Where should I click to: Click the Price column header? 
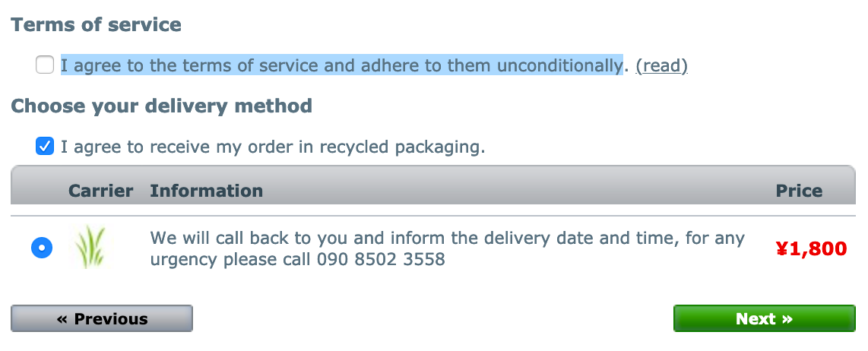(x=799, y=191)
